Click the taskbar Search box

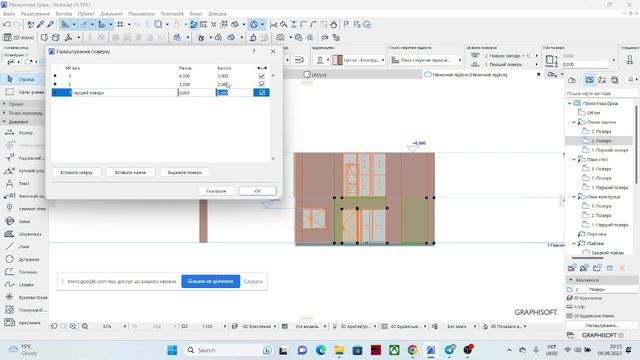pyautogui.click(x=229, y=350)
